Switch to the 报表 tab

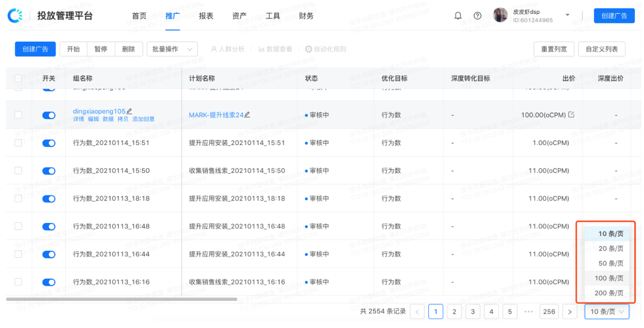click(x=206, y=16)
